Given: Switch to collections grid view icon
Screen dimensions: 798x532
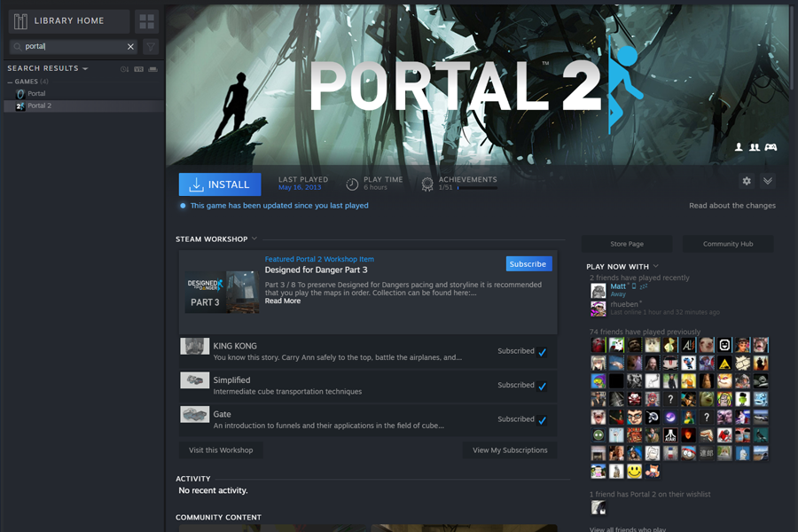Looking at the screenshot, I should (x=146, y=21).
